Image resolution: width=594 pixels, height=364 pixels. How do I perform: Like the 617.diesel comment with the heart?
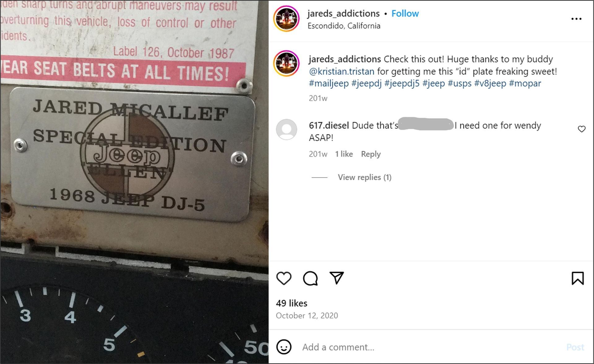click(x=582, y=129)
